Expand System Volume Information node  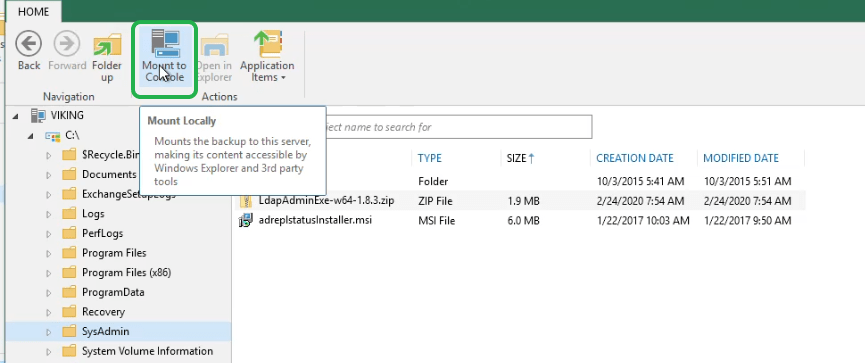[x=49, y=351]
